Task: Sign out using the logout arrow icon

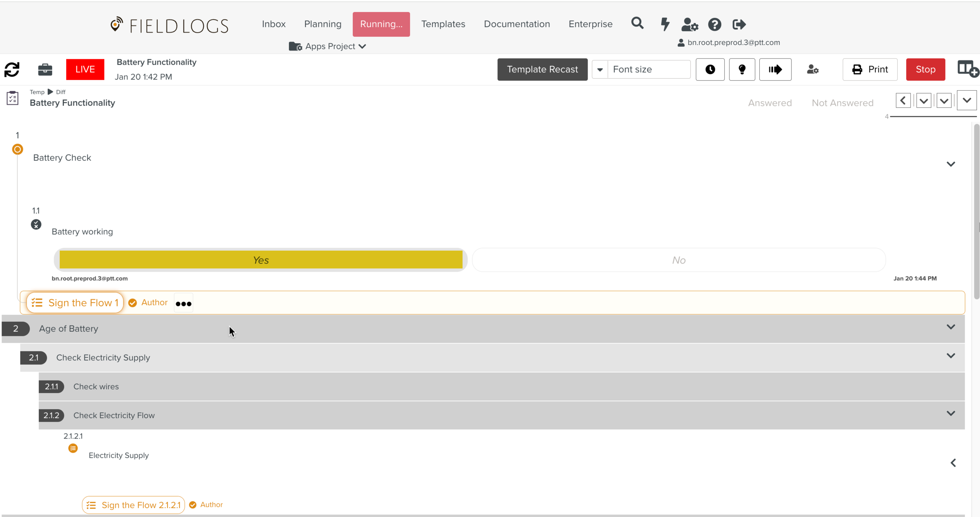Action: pyautogui.click(x=739, y=24)
